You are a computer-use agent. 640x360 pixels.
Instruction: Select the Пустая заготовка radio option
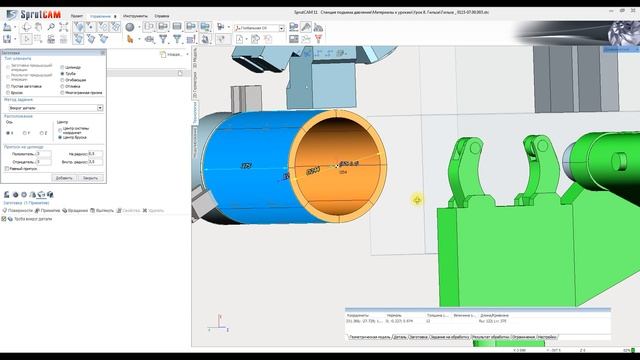point(8,86)
